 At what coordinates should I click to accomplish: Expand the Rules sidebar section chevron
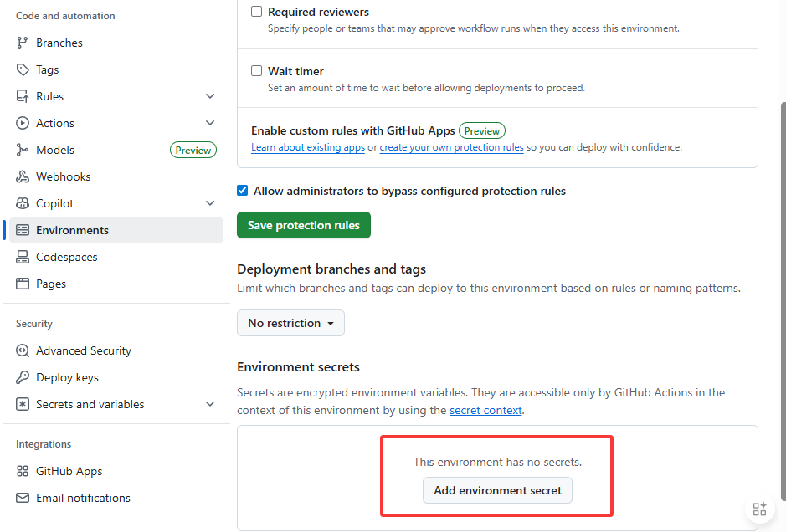point(210,96)
